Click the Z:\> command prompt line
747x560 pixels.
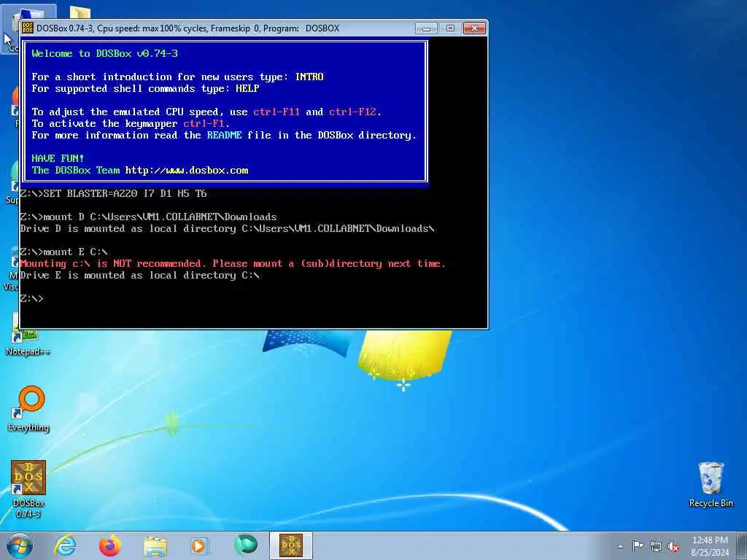click(x=31, y=298)
